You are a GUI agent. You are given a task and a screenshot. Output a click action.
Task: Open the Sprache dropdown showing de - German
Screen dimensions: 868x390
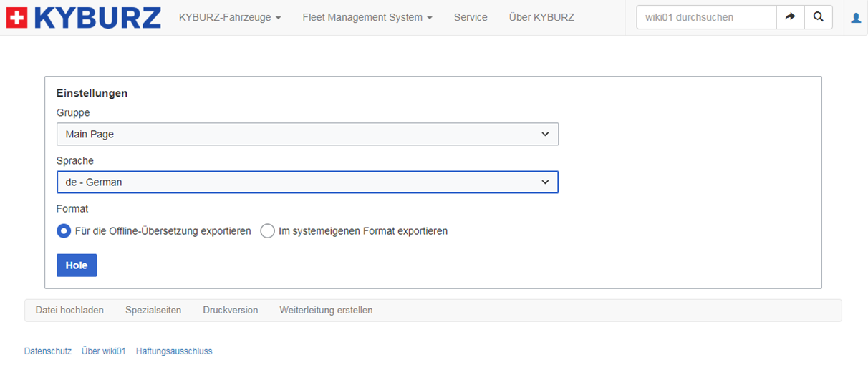pos(307,182)
